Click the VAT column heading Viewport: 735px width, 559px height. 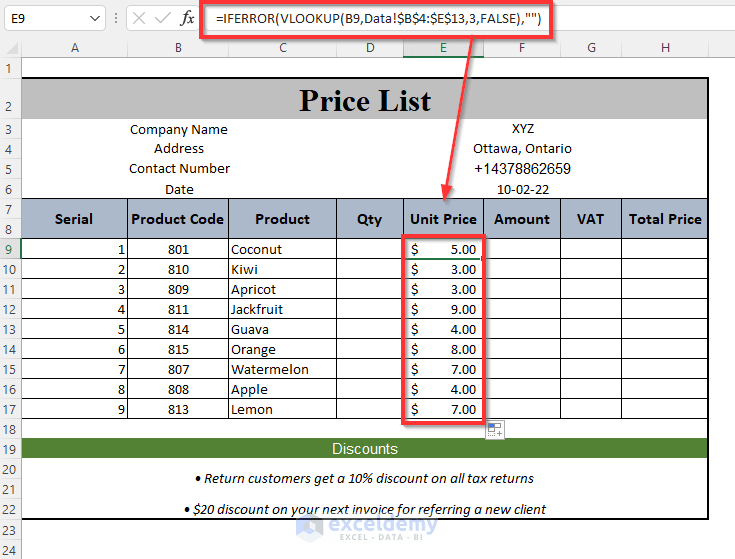tap(591, 219)
